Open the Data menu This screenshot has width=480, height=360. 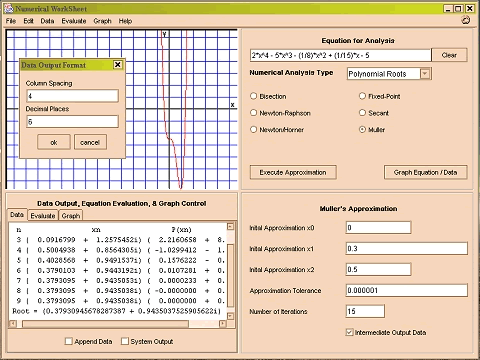coord(47,21)
